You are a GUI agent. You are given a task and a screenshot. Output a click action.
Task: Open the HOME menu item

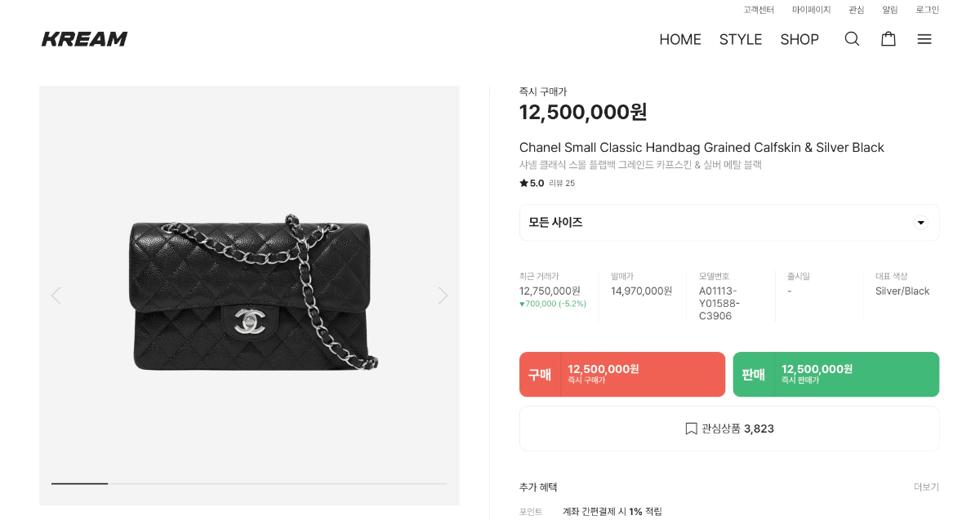[x=680, y=39]
